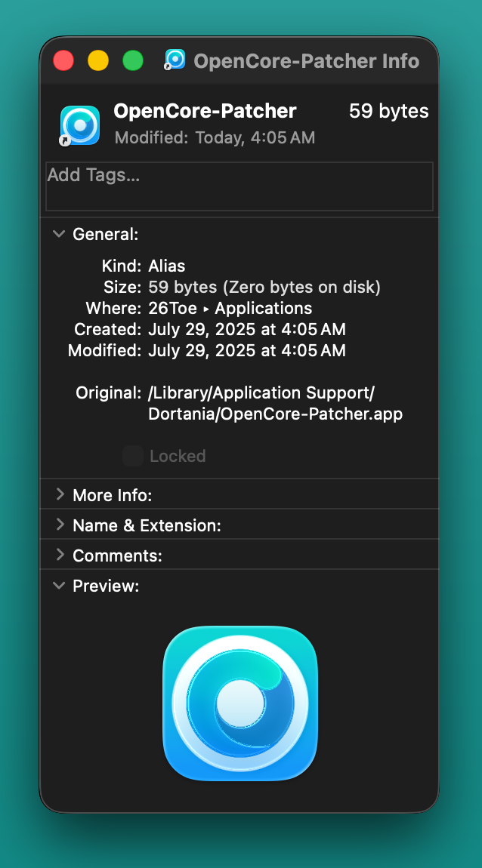482x868 pixels.
Task: Click the large OpenCore-Patcher preview icon
Action: tap(240, 703)
